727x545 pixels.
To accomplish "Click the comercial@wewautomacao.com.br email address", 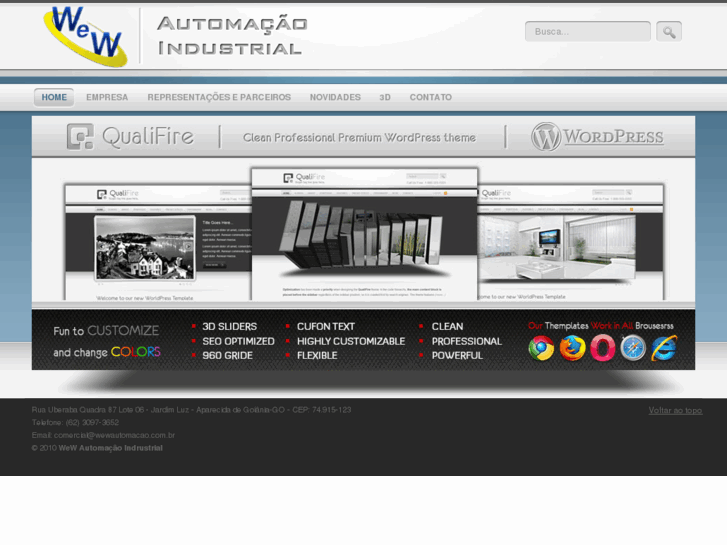I will coord(114,435).
